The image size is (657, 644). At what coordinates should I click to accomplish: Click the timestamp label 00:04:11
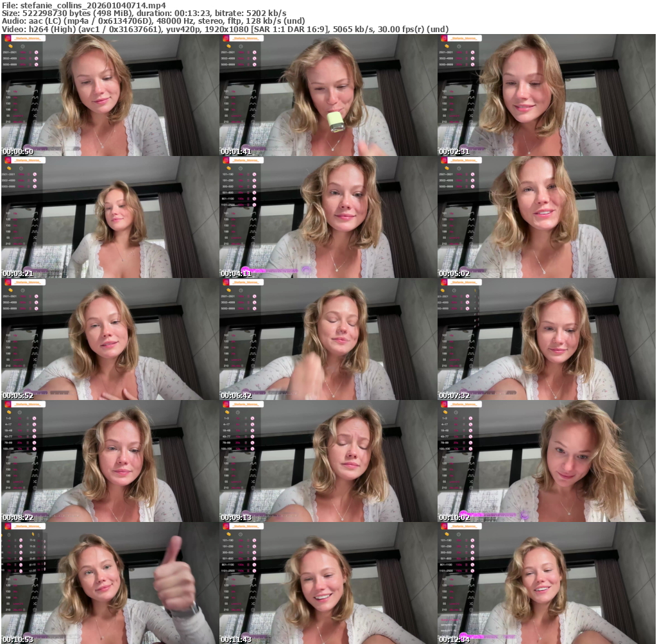(x=236, y=274)
